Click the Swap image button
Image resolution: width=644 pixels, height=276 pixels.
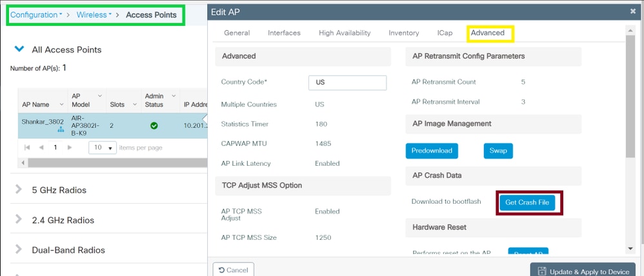(x=498, y=151)
